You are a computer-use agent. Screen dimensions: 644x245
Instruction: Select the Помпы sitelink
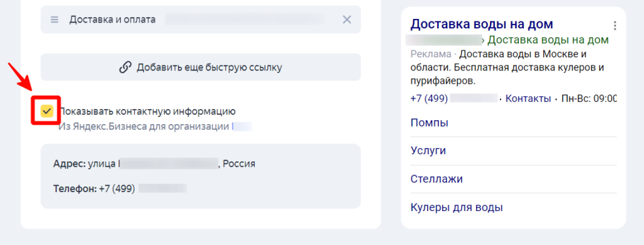pyautogui.click(x=429, y=122)
